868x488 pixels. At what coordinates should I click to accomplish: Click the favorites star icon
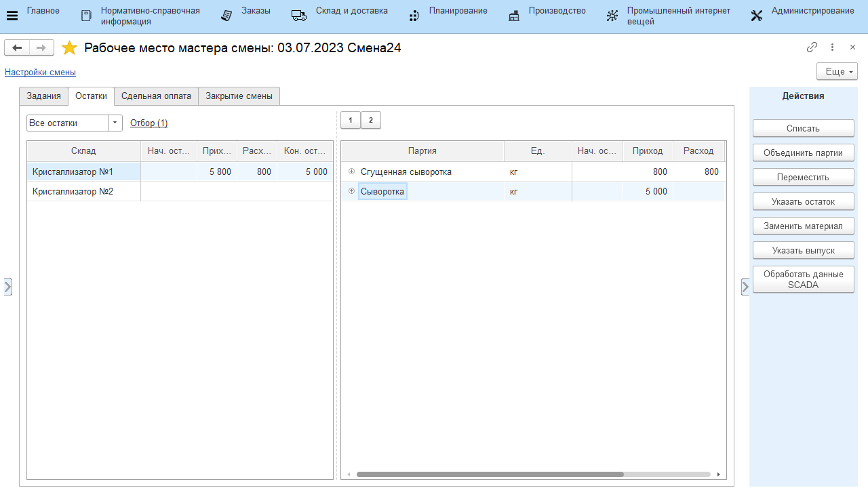(x=69, y=48)
